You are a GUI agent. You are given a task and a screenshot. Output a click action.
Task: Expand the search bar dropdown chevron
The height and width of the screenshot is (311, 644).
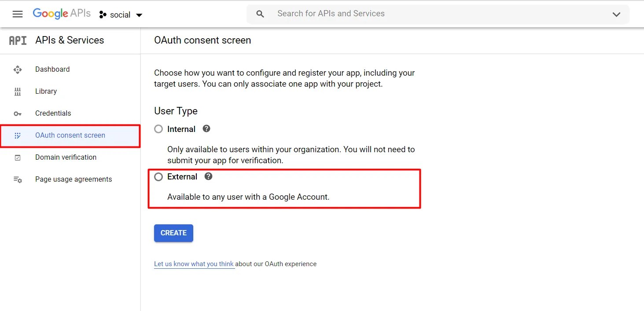[x=616, y=15]
